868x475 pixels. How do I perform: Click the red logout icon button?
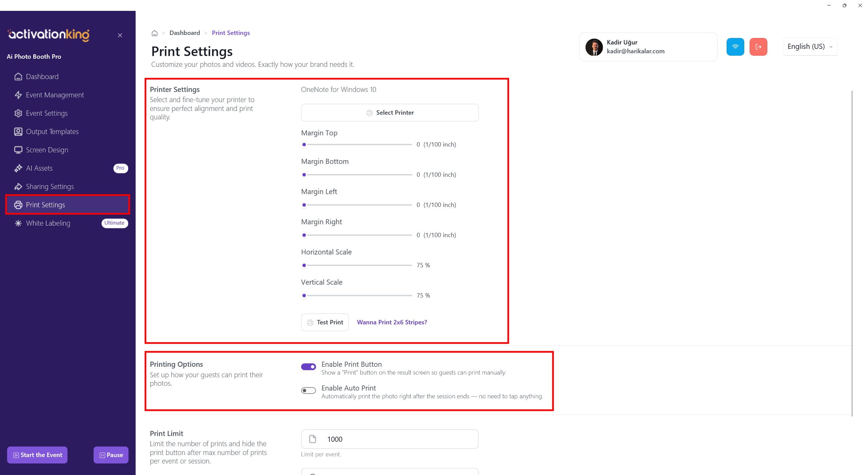coord(758,47)
